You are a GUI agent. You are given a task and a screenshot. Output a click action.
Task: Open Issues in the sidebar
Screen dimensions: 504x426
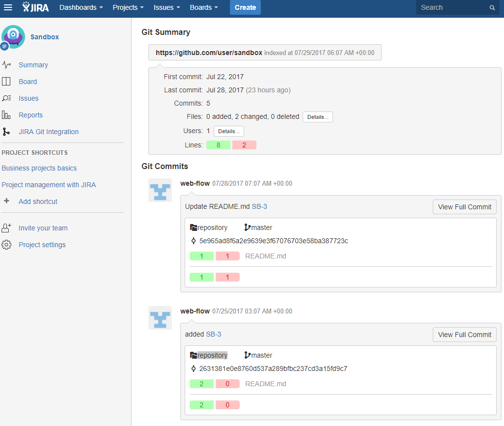[x=28, y=98]
